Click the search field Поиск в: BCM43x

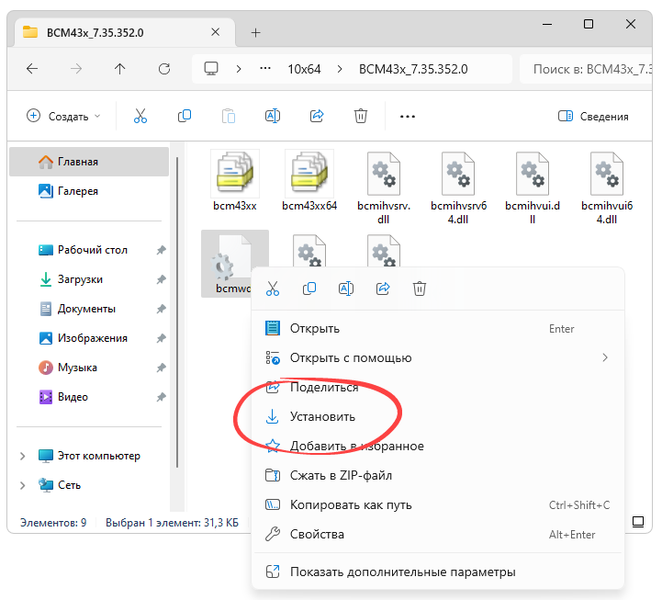(x=587, y=69)
